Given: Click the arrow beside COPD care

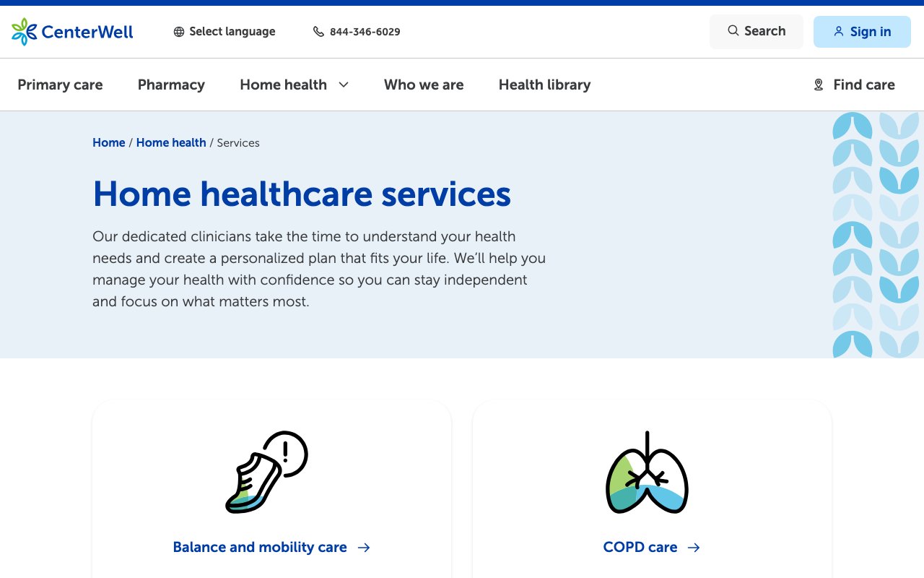Looking at the screenshot, I should click(x=694, y=548).
